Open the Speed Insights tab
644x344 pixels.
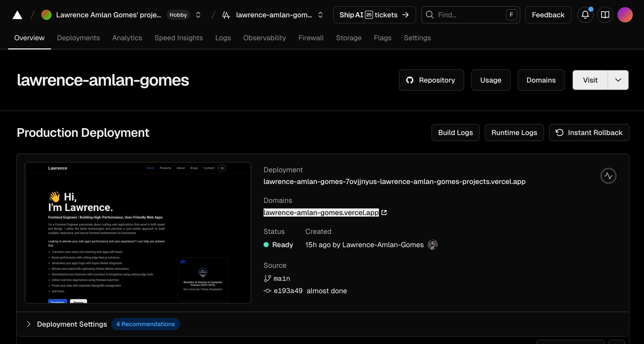(179, 38)
